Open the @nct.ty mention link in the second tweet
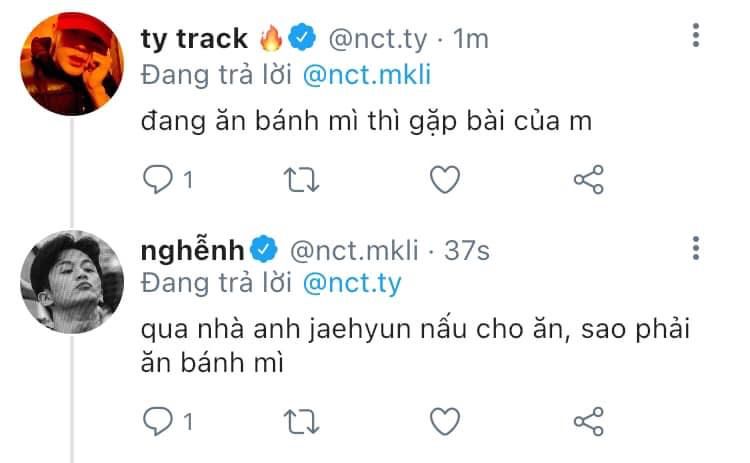The height and width of the screenshot is (463, 750). pyautogui.click(x=350, y=283)
